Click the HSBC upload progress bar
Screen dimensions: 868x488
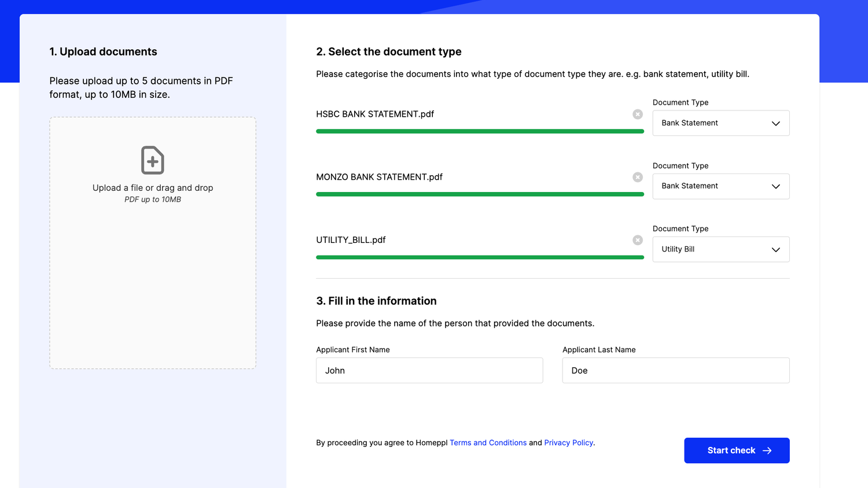[x=480, y=131]
